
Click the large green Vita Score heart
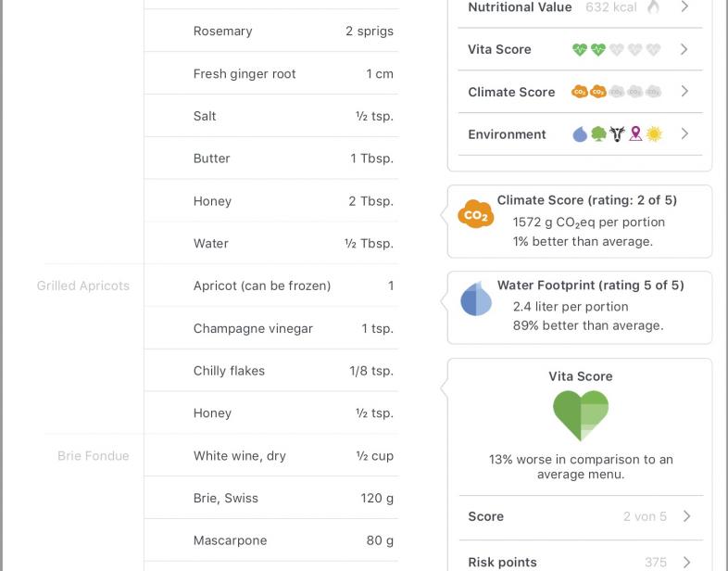tap(581, 415)
